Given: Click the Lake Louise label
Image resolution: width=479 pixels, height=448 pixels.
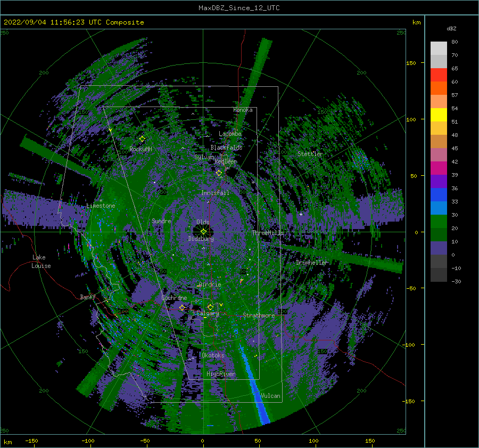Looking at the screenshot, I should (41, 262).
